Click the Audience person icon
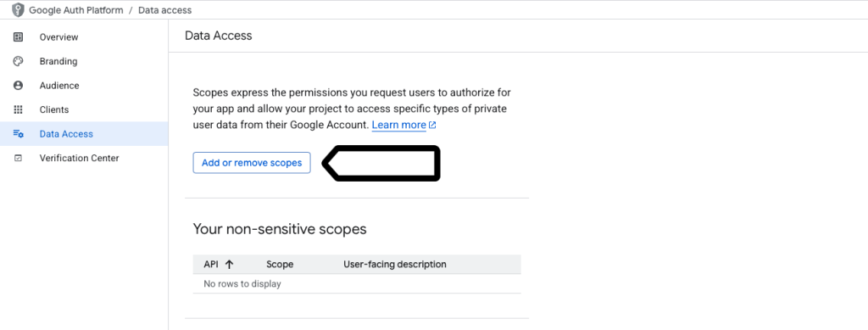The height and width of the screenshot is (330, 868). click(19, 86)
